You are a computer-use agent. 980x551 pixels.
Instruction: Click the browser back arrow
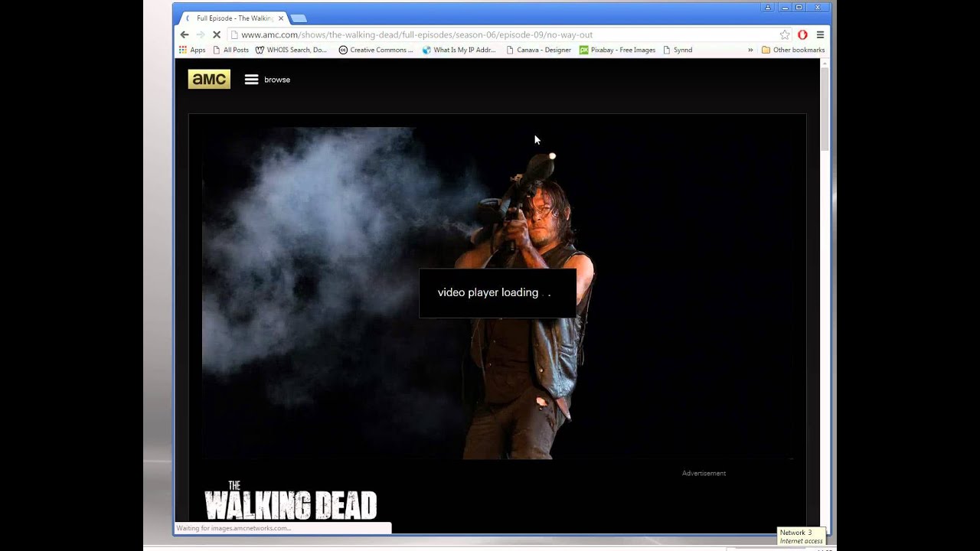pos(184,34)
